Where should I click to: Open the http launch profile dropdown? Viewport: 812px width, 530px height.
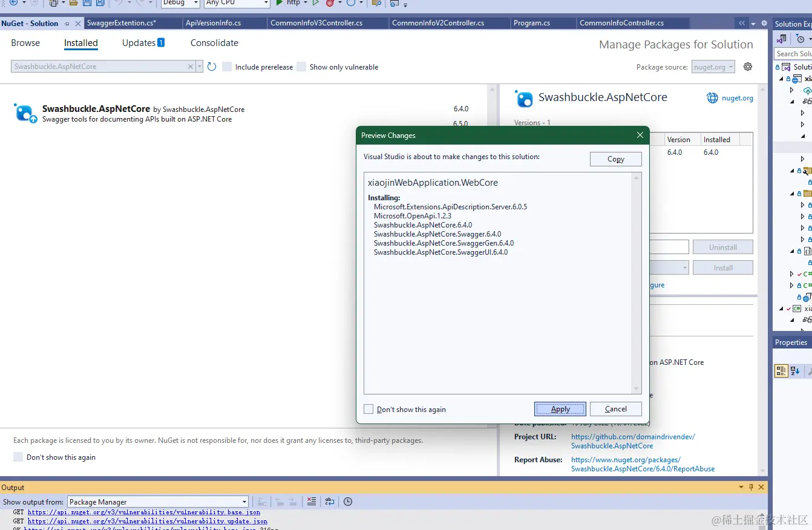(x=305, y=3)
